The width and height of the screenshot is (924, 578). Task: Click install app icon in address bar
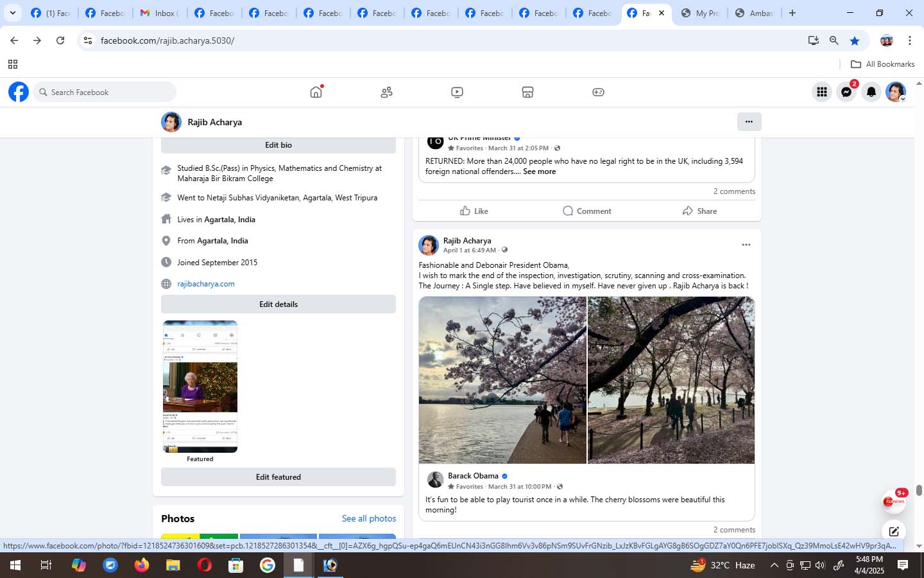click(x=813, y=40)
